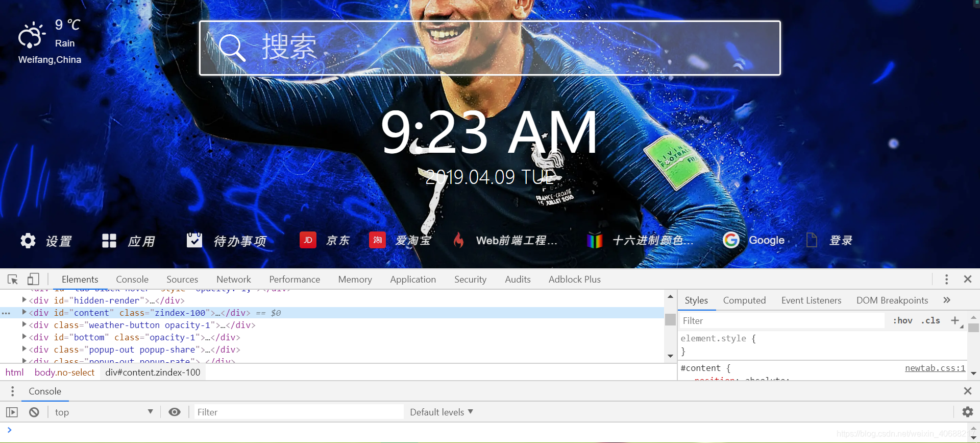The width and height of the screenshot is (980, 443).
Task: Expand the weather-button div node
Action: [24, 324]
